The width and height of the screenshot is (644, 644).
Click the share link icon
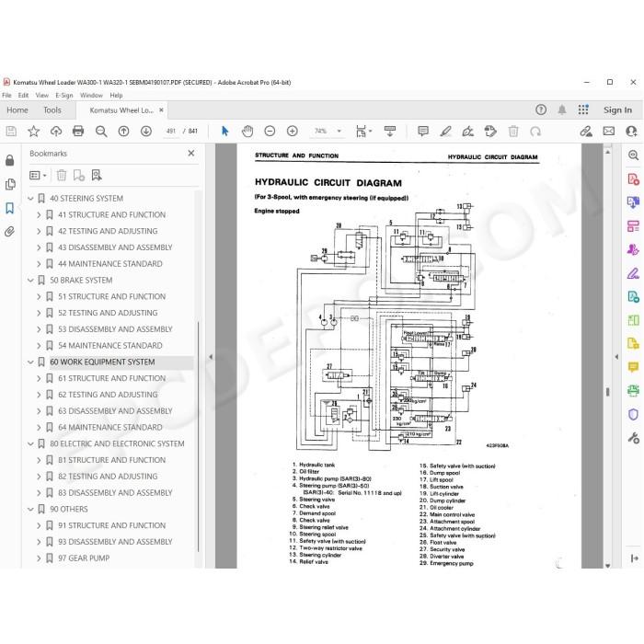coord(586,132)
